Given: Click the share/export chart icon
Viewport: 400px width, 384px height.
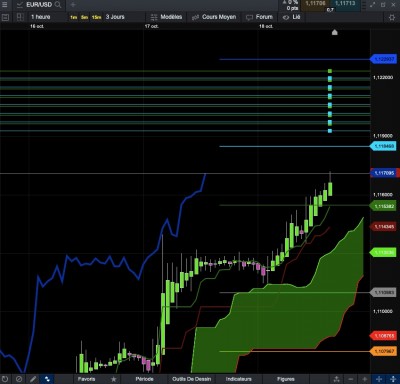Looking at the screenshot, I should tap(337, 379).
